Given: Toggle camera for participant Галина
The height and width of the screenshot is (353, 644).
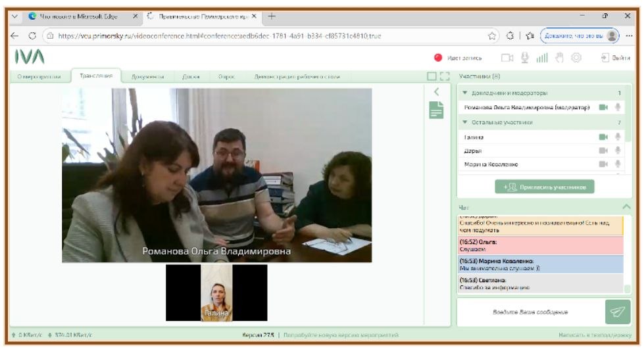Looking at the screenshot, I should tap(603, 137).
